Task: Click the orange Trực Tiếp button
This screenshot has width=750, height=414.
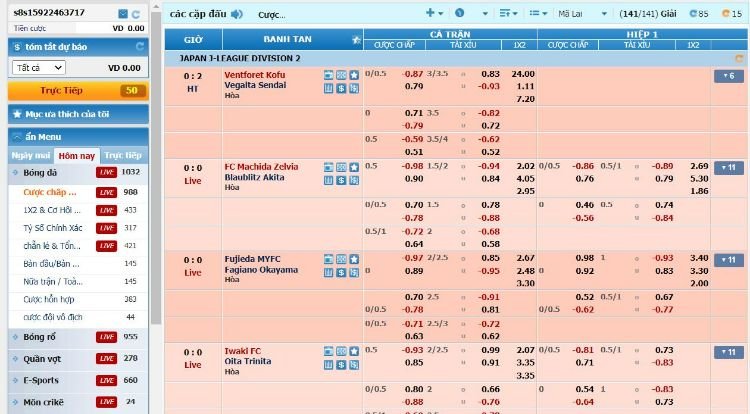Action: click(75, 91)
